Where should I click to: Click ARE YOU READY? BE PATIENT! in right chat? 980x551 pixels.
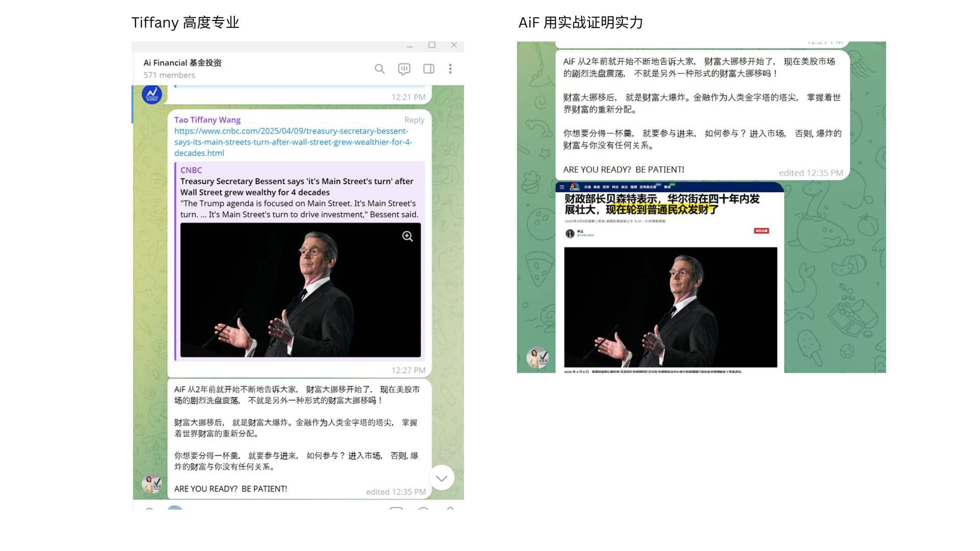click(624, 170)
